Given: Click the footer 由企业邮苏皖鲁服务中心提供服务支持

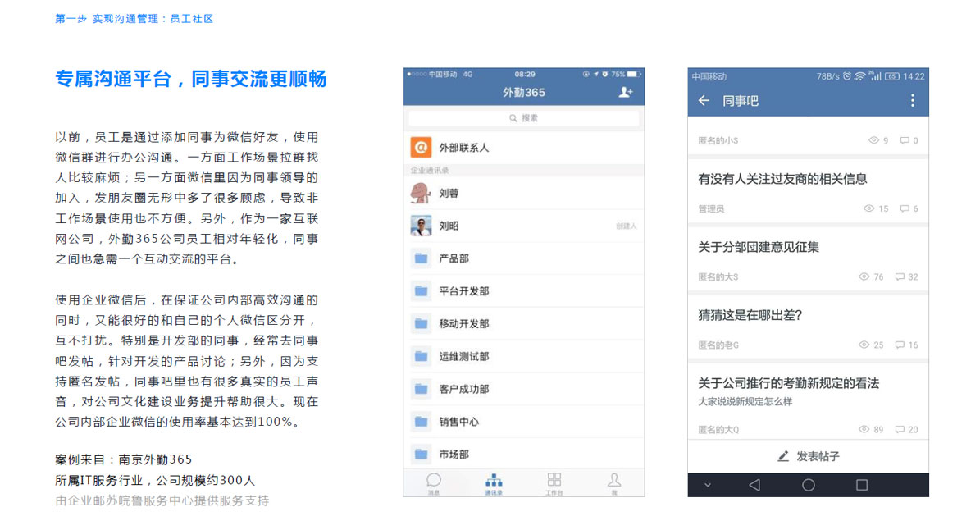Looking at the screenshot, I should (162, 500).
